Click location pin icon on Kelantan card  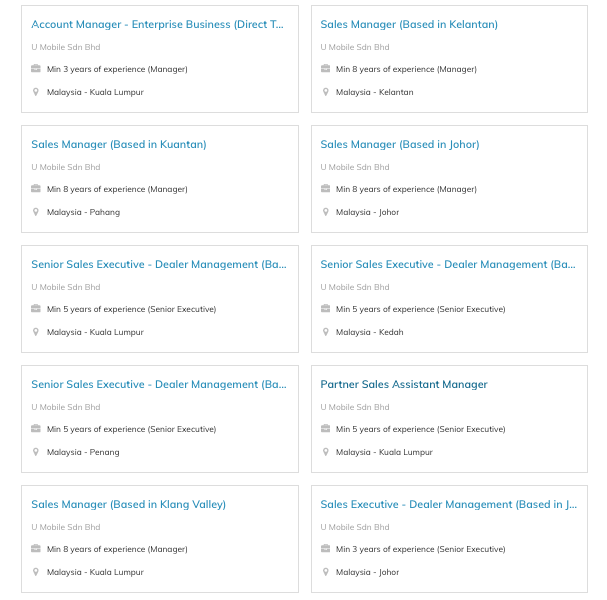[325, 92]
